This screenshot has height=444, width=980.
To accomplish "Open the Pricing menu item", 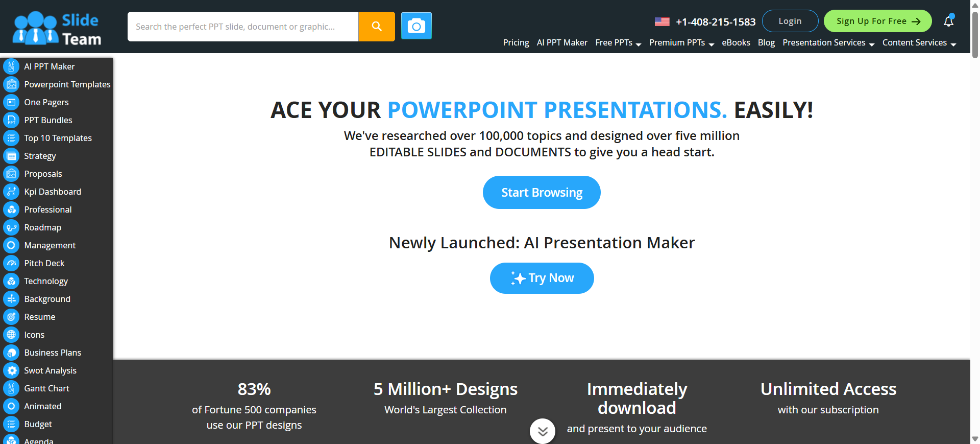I will pos(516,43).
